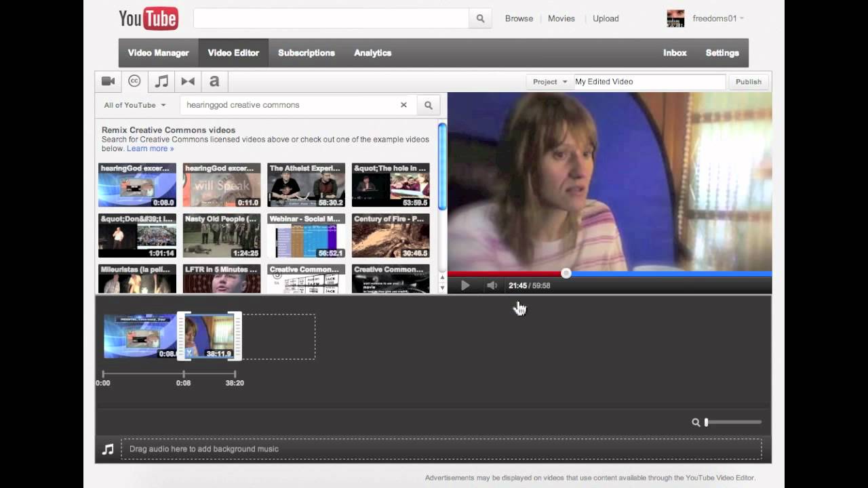Click the 'Drag audio here' background music area
The image size is (868, 488).
coord(441,449)
